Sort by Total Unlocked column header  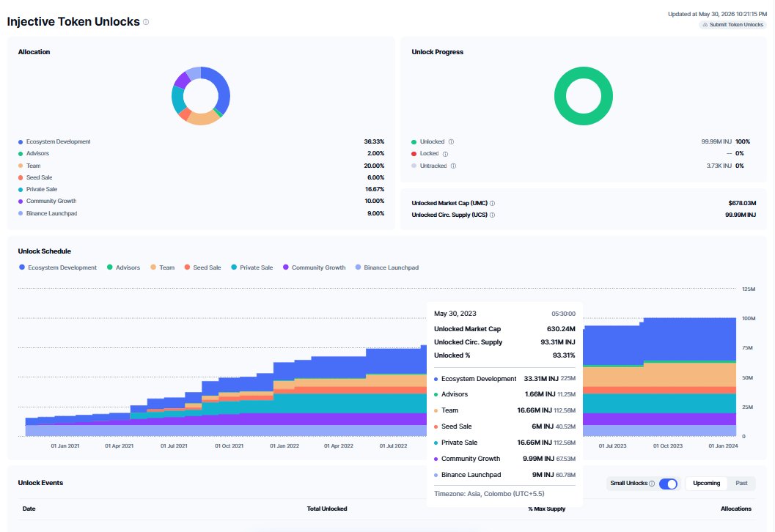coord(327,509)
